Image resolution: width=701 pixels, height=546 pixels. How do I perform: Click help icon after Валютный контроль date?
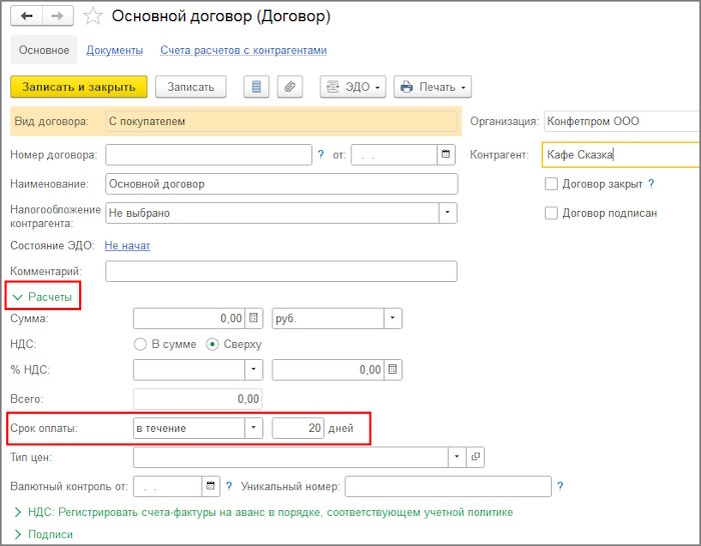pyautogui.click(x=229, y=486)
